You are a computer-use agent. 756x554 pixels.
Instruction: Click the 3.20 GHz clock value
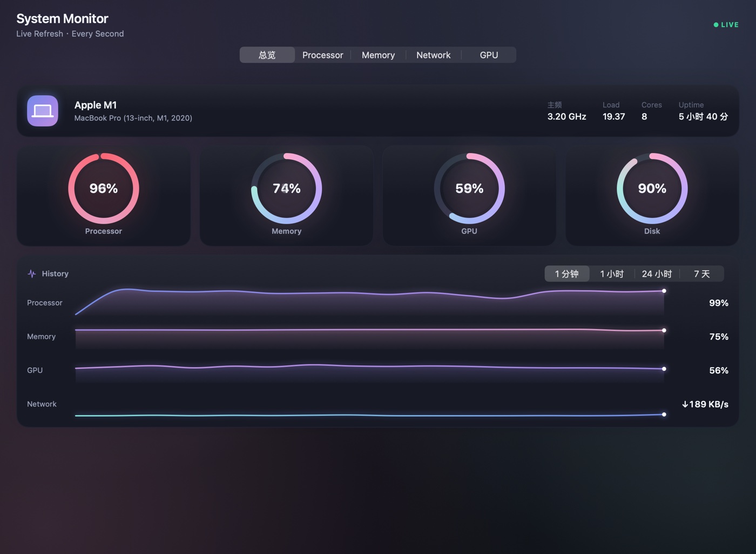click(x=567, y=117)
